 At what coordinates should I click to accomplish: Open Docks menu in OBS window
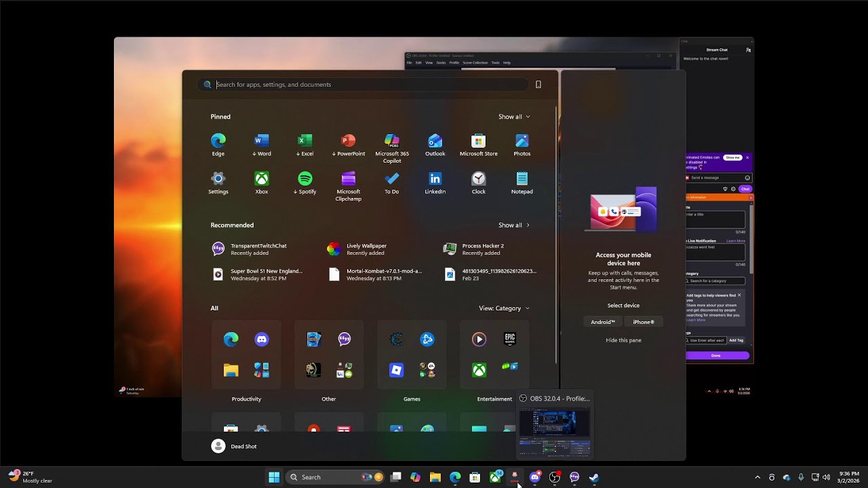[x=441, y=62]
